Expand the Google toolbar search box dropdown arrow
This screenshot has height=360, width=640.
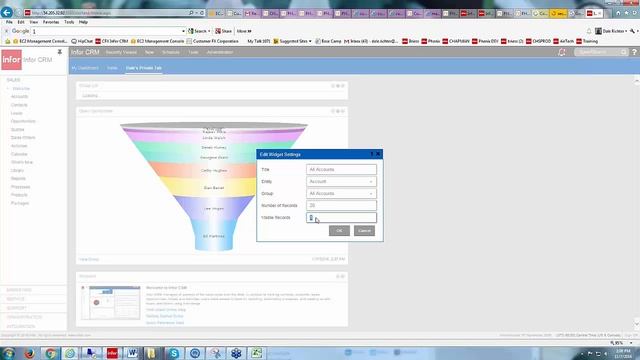183,31
